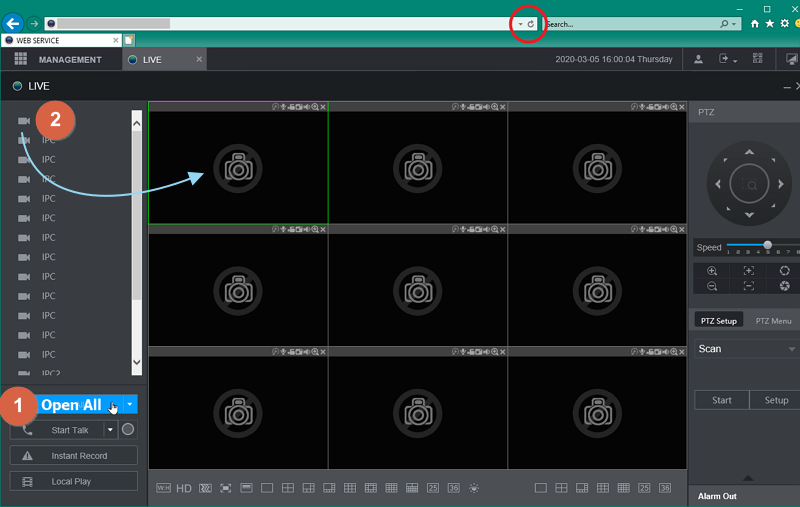Viewport: 800px width, 507px height.
Task: Open the Start Talk dropdown arrow
Action: click(110, 430)
